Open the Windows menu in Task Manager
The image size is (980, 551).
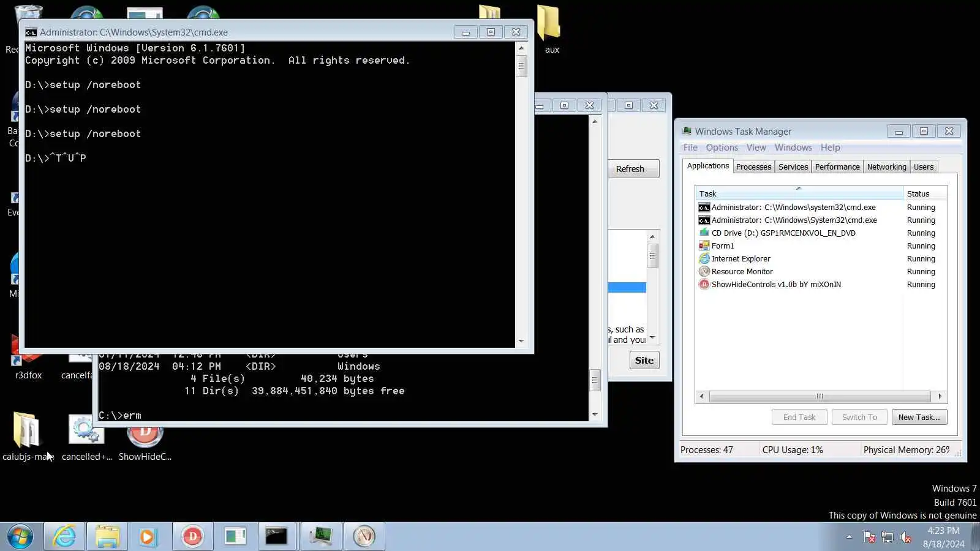pos(793,148)
